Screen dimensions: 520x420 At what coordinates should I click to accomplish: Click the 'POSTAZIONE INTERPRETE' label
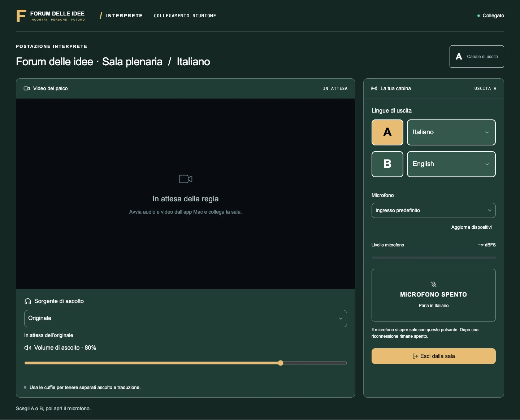click(52, 47)
